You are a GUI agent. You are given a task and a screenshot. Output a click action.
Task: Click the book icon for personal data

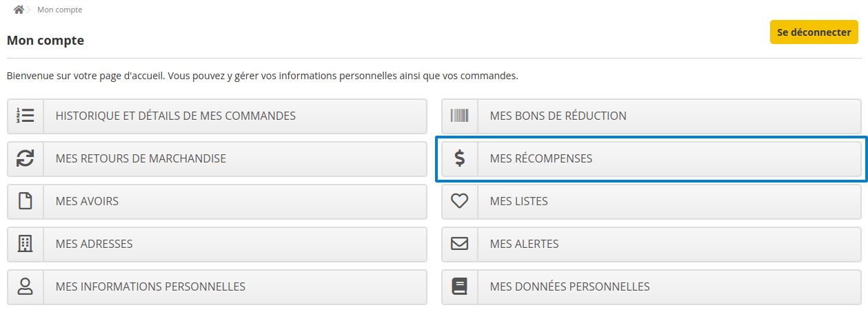click(x=459, y=286)
